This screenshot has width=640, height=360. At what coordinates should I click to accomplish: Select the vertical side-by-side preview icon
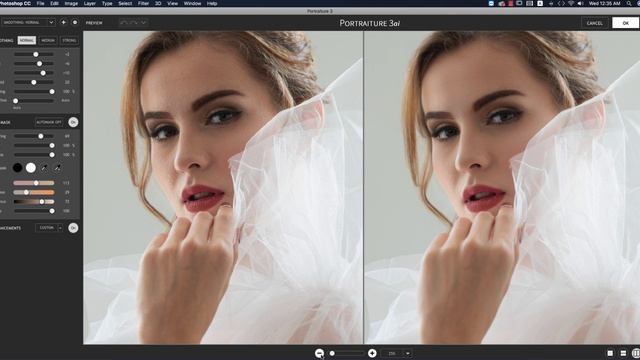coord(636,353)
